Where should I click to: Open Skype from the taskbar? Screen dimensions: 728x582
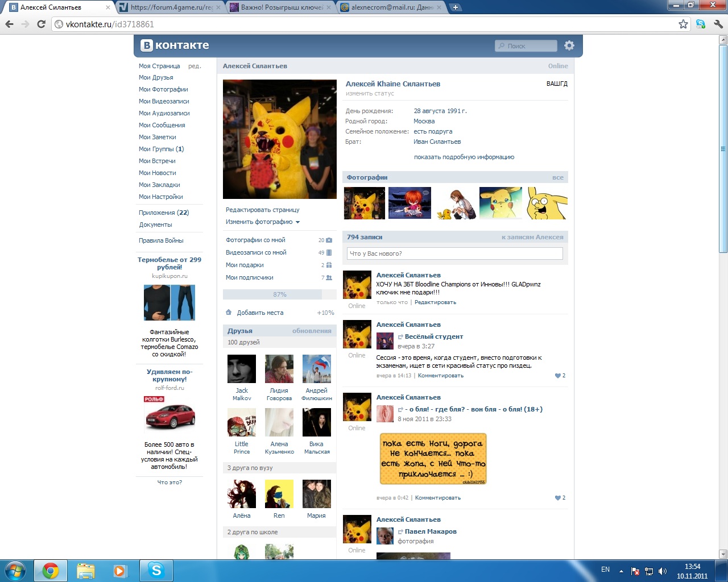pyautogui.click(x=156, y=571)
